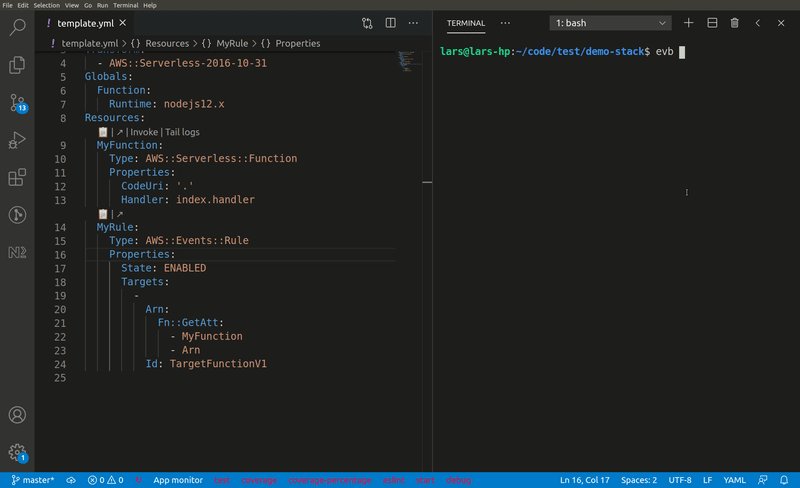
Task: Click Properties in the breadcrumb
Action: click(x=298, y=43)
